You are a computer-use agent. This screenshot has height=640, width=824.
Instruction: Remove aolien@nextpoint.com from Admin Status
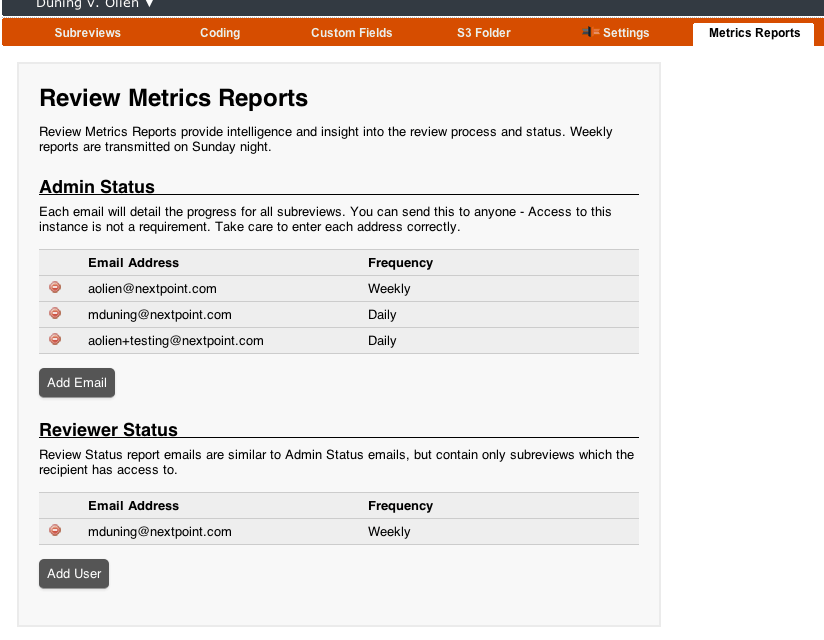(55, 288)
